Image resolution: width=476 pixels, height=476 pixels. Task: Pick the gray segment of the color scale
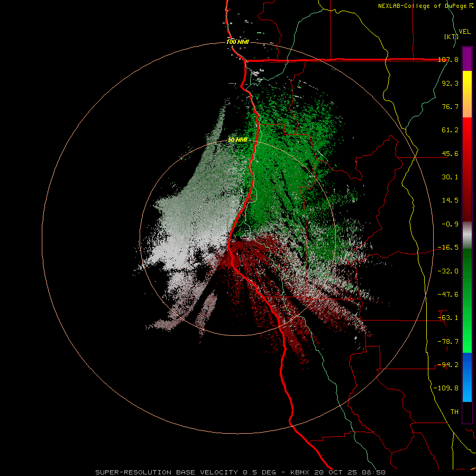point(467,235)
